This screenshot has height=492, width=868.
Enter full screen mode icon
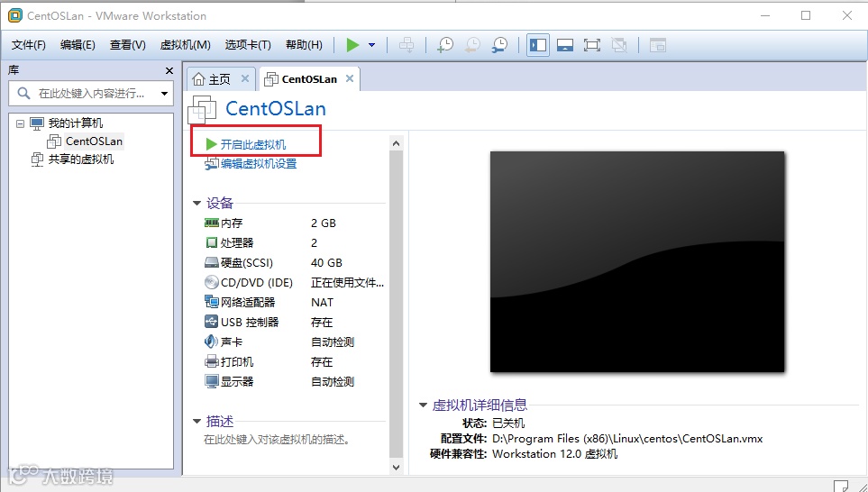592,45
